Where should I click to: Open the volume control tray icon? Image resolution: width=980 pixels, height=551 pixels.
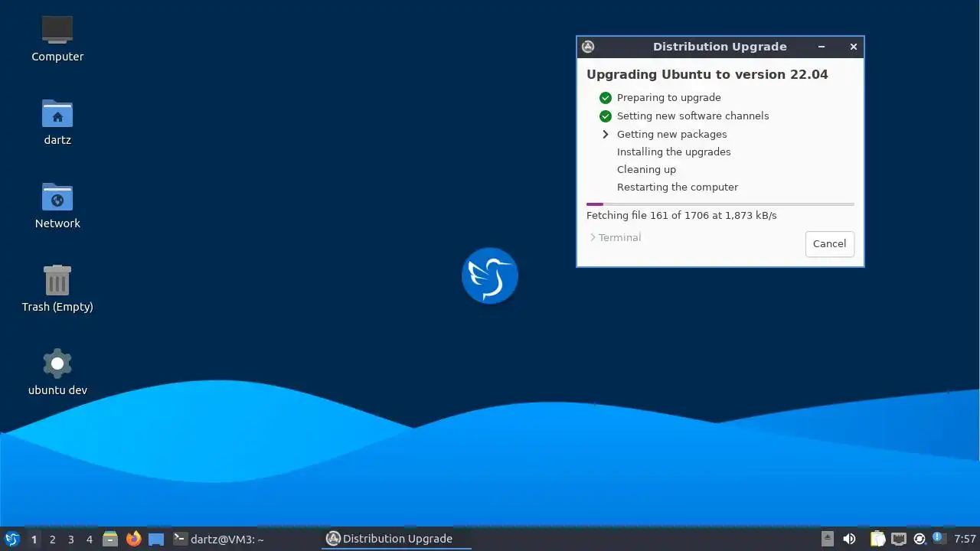click(x=849, y=539)
